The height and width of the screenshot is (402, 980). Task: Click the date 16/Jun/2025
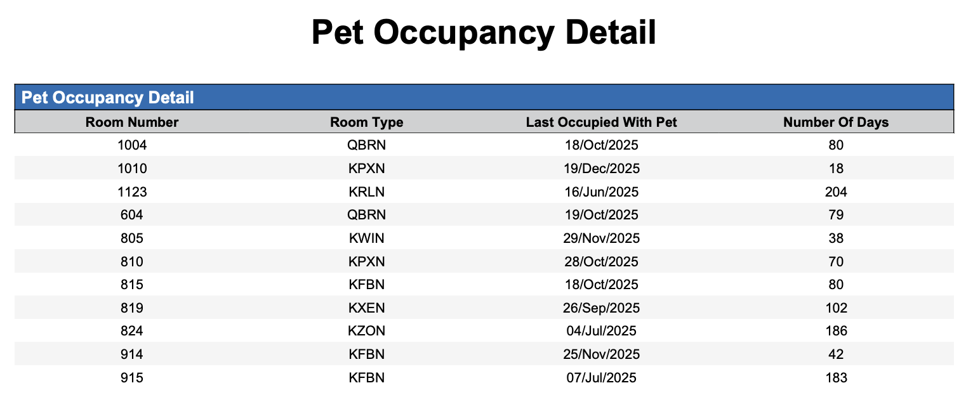[x=601, y=191]
